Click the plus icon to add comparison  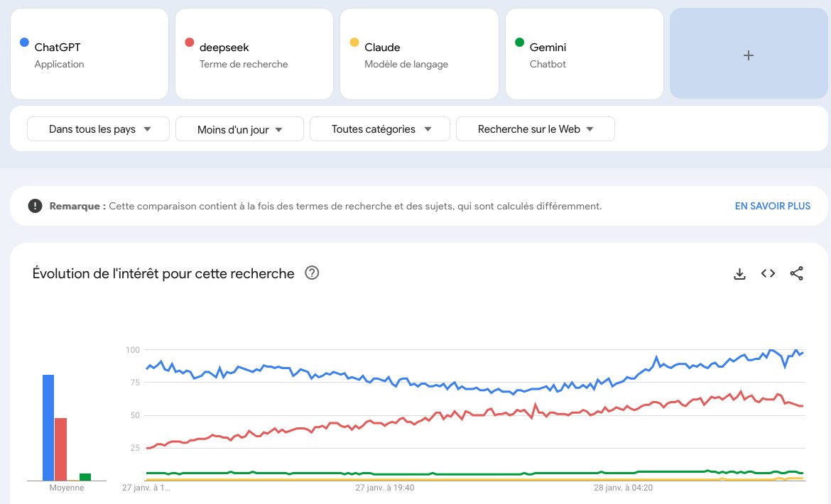749,55
